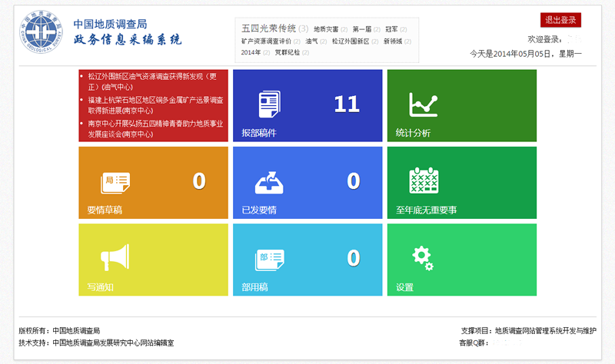Open the 统计分析 tile label
The image size is (615, 364).
[413, 133]
